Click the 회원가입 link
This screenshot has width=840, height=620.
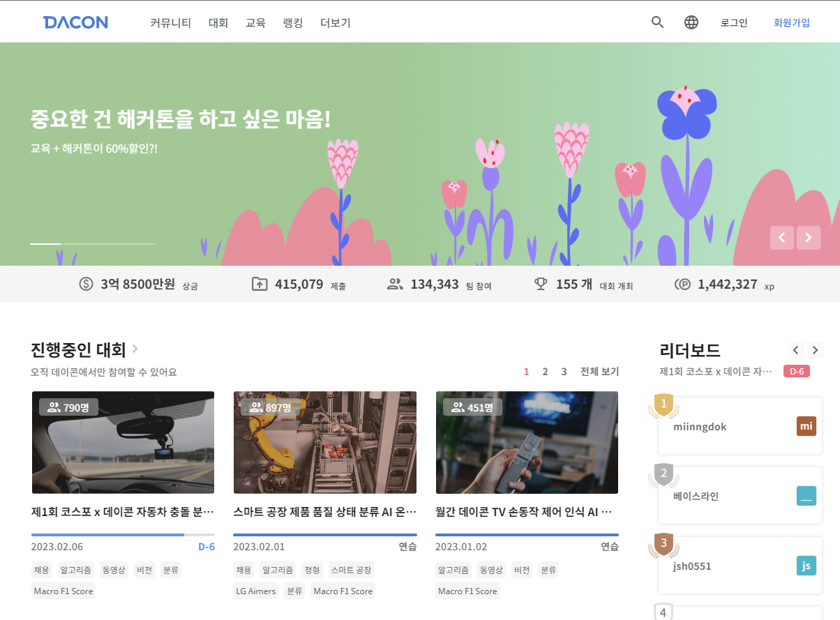792,22
